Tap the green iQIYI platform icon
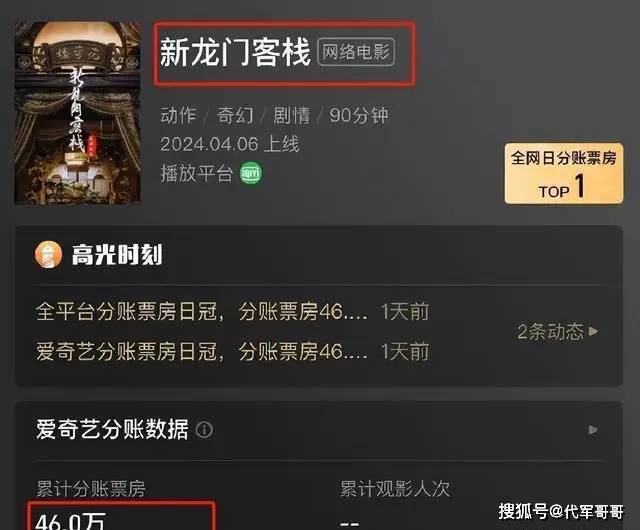 pyautogui.click(x=251, y=173)
